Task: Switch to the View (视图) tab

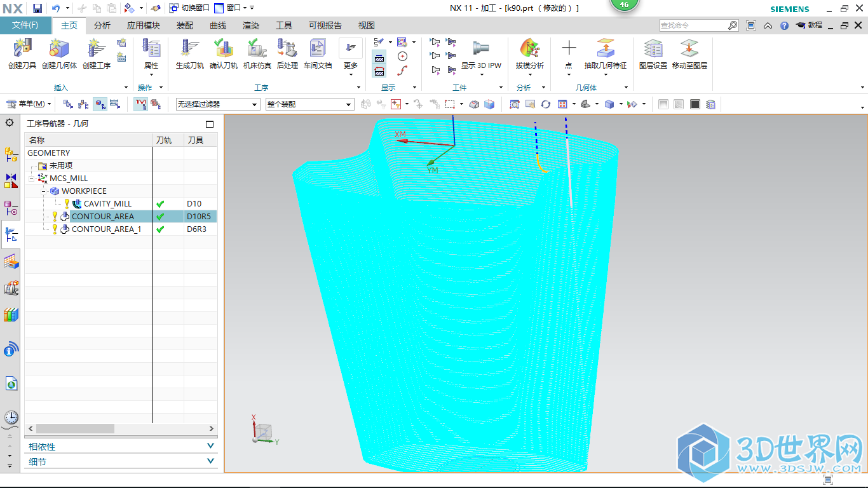Action: (367, 25)
